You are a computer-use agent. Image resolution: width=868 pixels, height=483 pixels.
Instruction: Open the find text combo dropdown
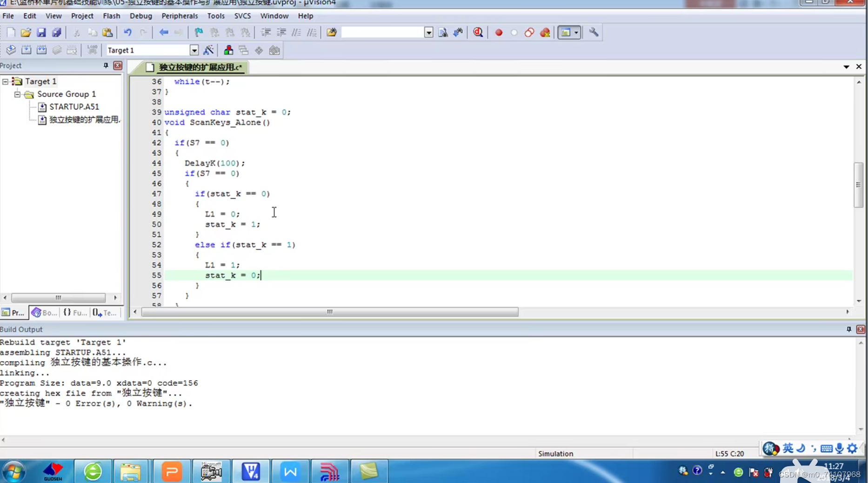click(x=428, y=33)
